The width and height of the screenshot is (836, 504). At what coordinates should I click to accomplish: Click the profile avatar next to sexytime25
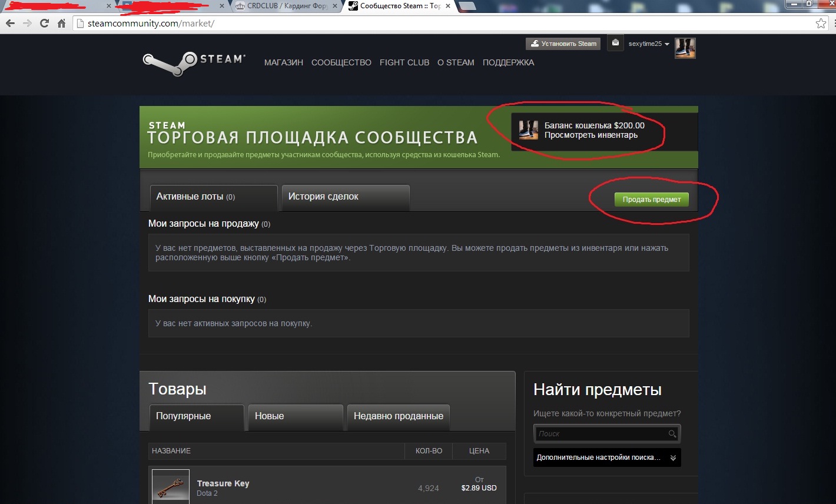point(685,48)
